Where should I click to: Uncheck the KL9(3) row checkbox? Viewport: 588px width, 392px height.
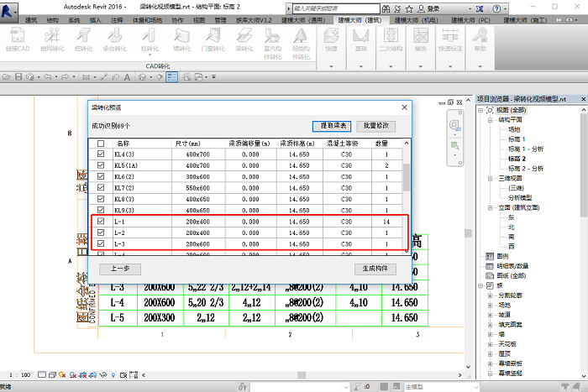pos(101,210)
